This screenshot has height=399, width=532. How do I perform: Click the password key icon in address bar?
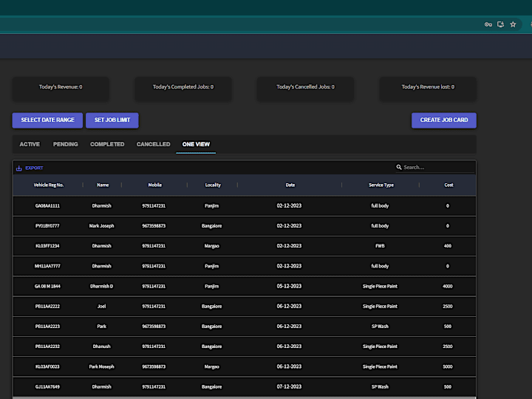pyautogui.click(x=488, y=24)
